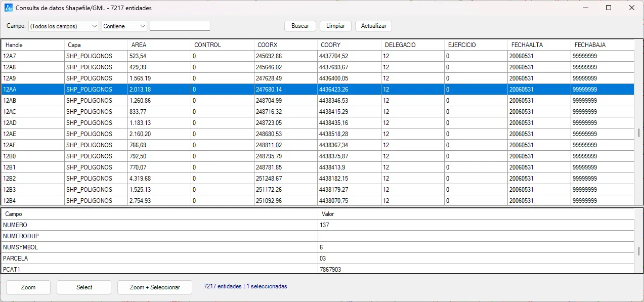This screenshot has height=302, width=644.
Task: Click the Select button
Action: 84,287
